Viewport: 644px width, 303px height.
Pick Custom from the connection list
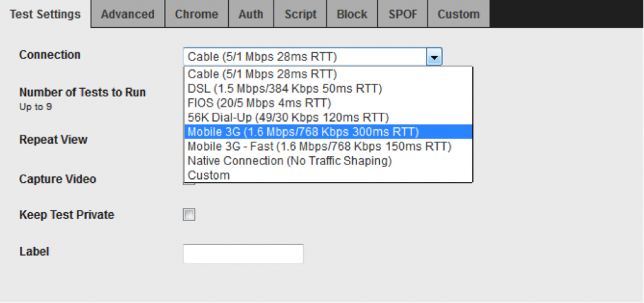(x=328, y=175)
